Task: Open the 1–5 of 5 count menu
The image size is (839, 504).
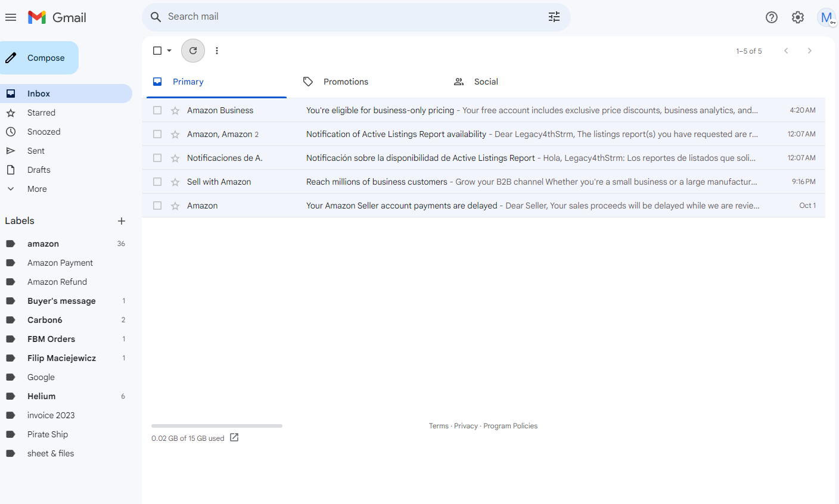Action: coord(749,51)
